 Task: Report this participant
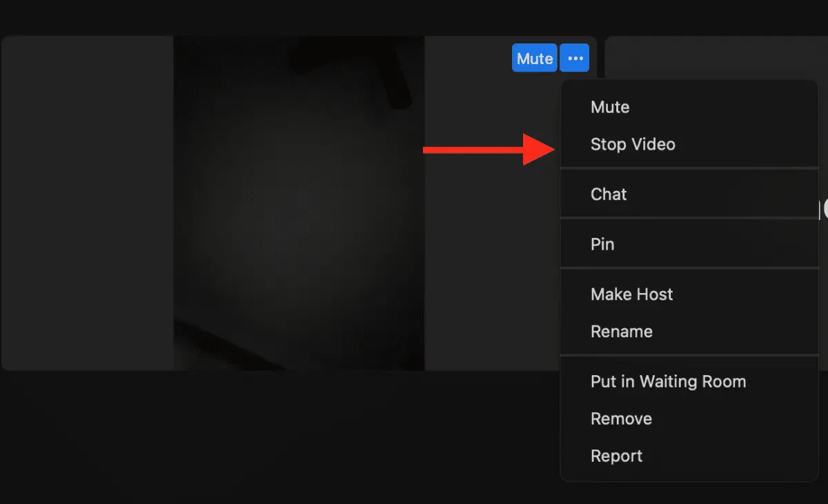click(x=616, y=455)
